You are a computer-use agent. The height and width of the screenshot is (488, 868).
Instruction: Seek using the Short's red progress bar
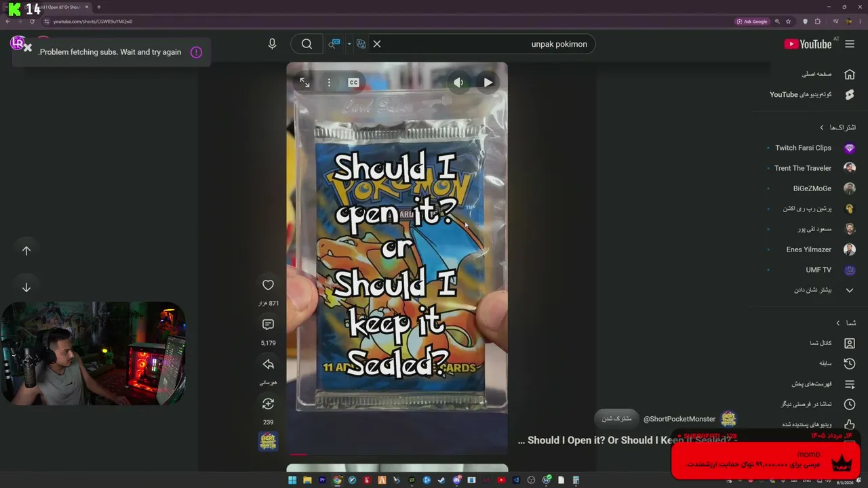397,454
